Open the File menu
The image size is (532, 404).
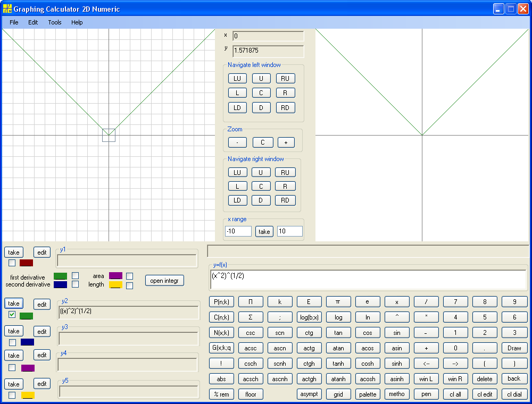(14, 22)
